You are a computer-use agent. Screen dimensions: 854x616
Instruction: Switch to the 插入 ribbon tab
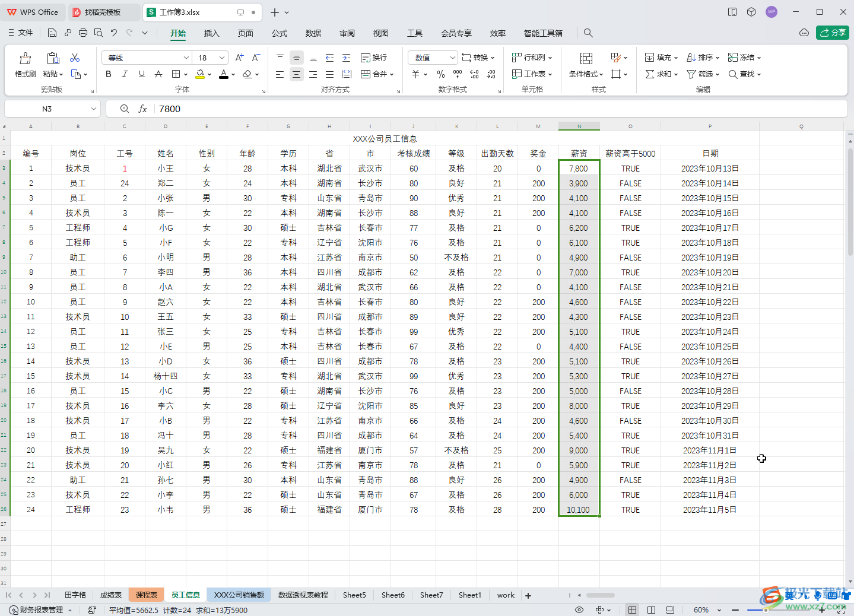(212, 33)
